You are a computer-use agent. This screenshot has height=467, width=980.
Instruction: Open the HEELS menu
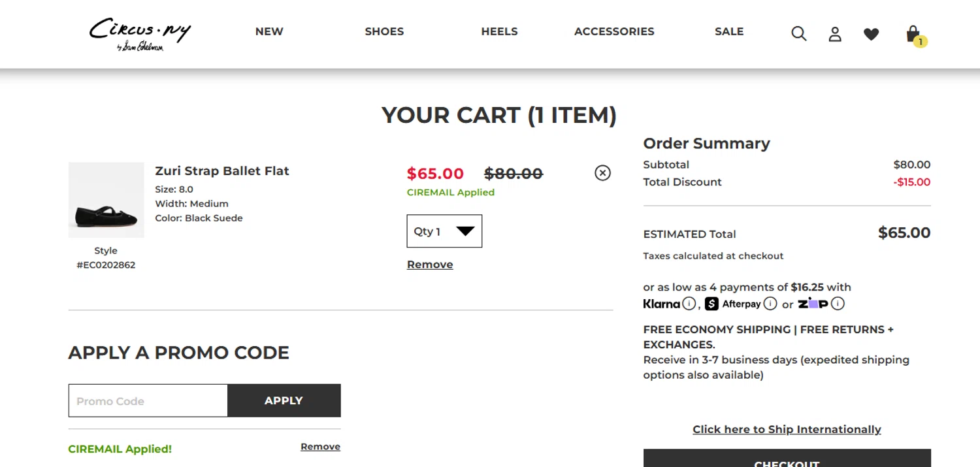[499, 31]
